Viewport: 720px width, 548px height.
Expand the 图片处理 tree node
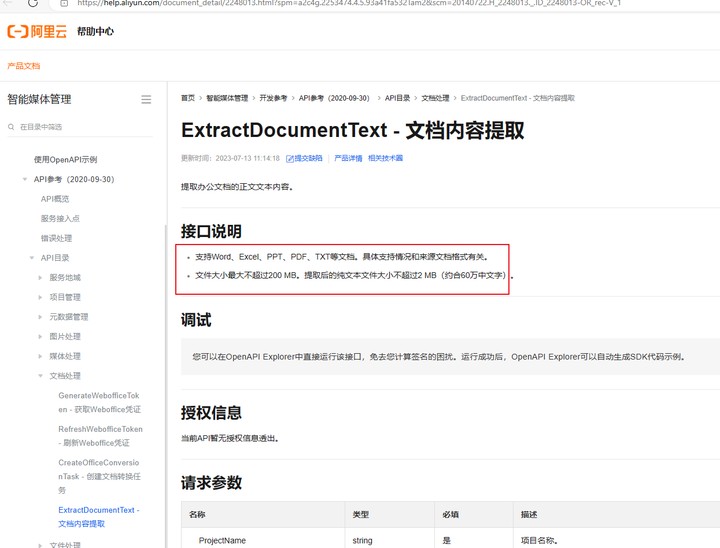(40, 337)
